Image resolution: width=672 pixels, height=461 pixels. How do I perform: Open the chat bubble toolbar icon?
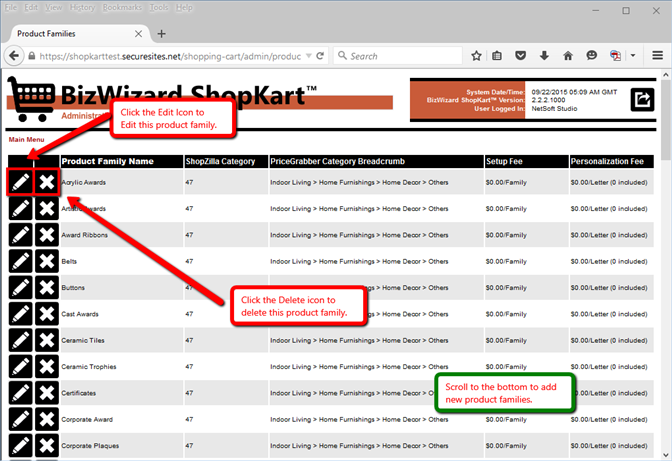pos(591,56)
